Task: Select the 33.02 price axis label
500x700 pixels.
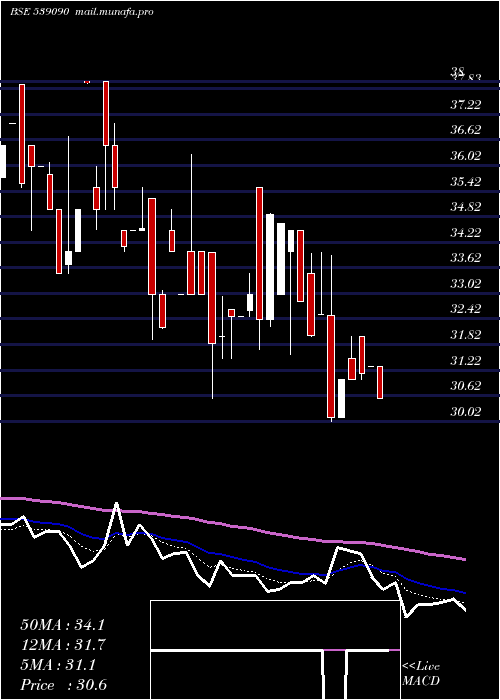Action: click(x=466, y=284)
